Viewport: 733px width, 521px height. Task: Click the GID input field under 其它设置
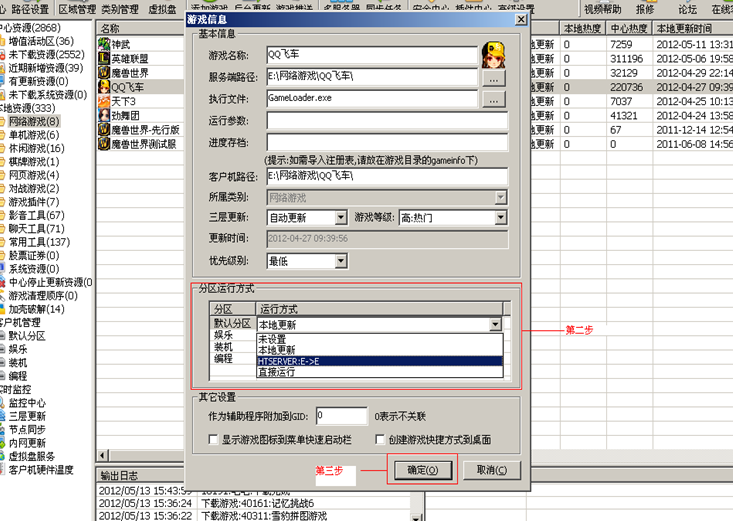[x=342, y=416]
